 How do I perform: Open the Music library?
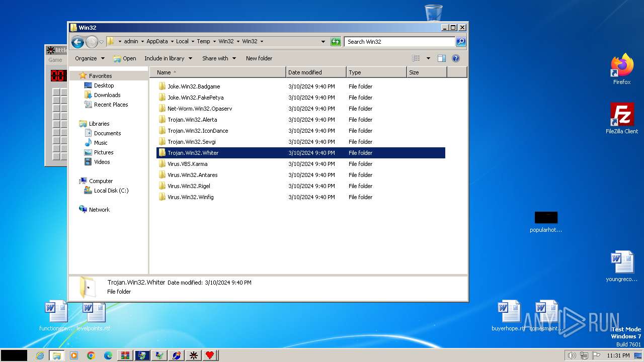(x=101, y=143)
